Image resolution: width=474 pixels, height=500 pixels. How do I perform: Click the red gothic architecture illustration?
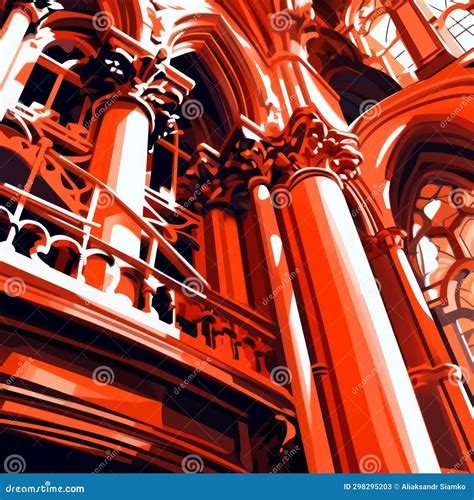(x=237, y=237)
